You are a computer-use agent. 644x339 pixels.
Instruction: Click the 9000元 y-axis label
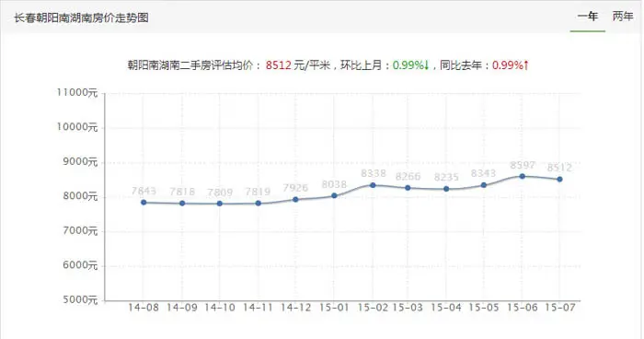tap(80, 162)
